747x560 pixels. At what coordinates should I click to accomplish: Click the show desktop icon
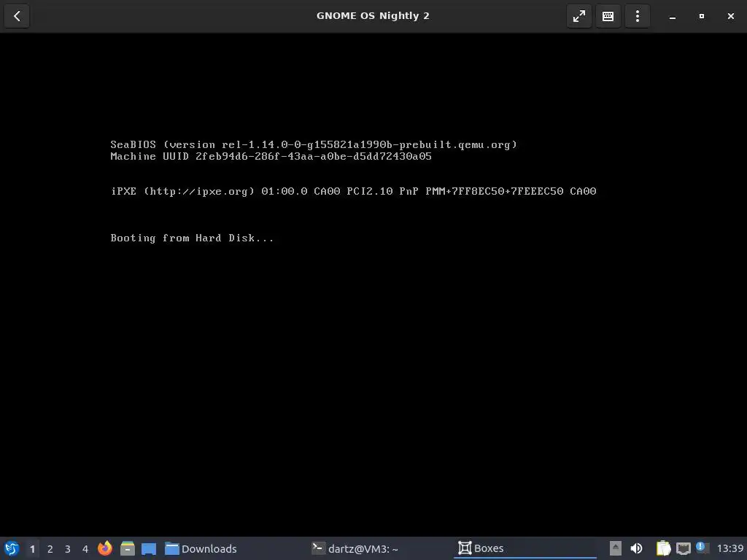tap(149, 548)
